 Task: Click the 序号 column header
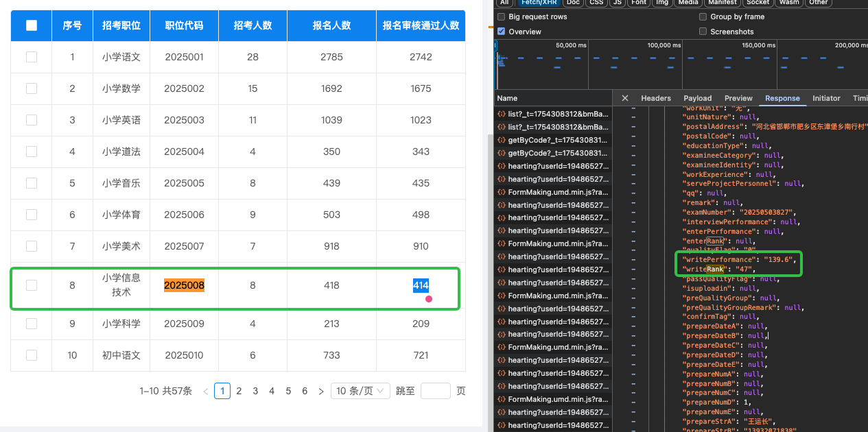(x=72, y=26)
